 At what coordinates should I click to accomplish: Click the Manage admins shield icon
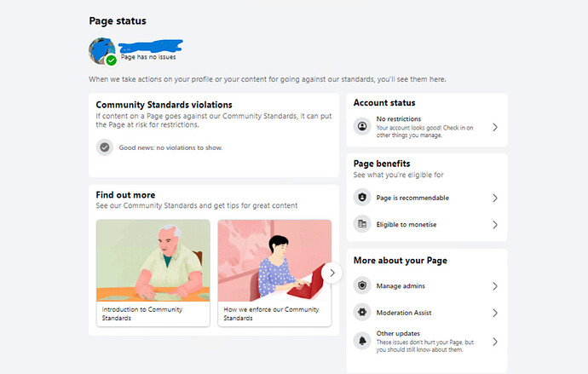tap(362, 286)
